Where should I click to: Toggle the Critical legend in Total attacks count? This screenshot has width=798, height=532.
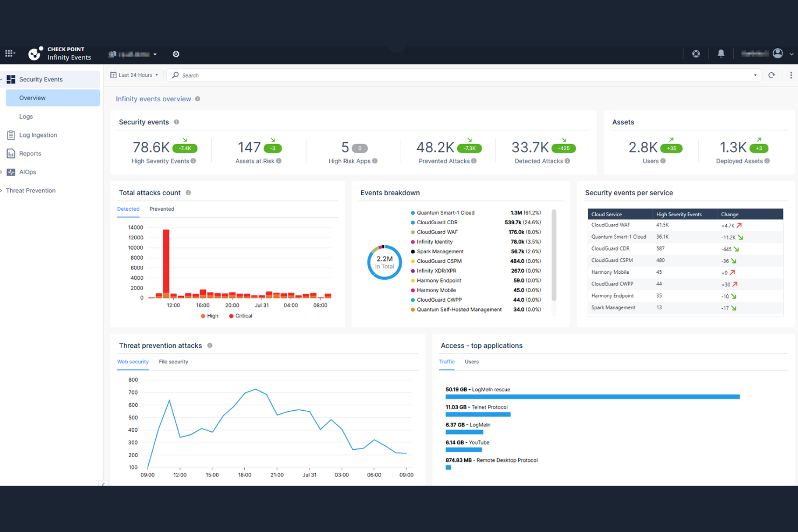click(x=240, y=316)
